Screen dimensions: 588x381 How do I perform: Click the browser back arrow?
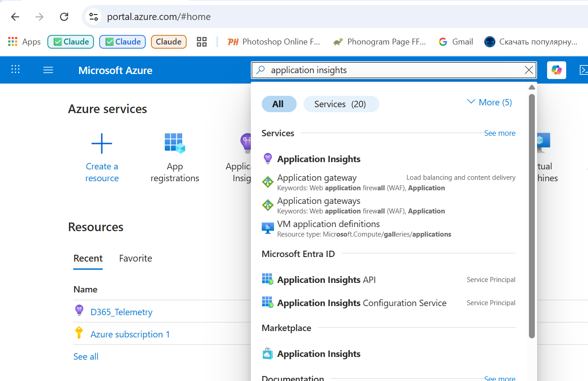point(15,17)
